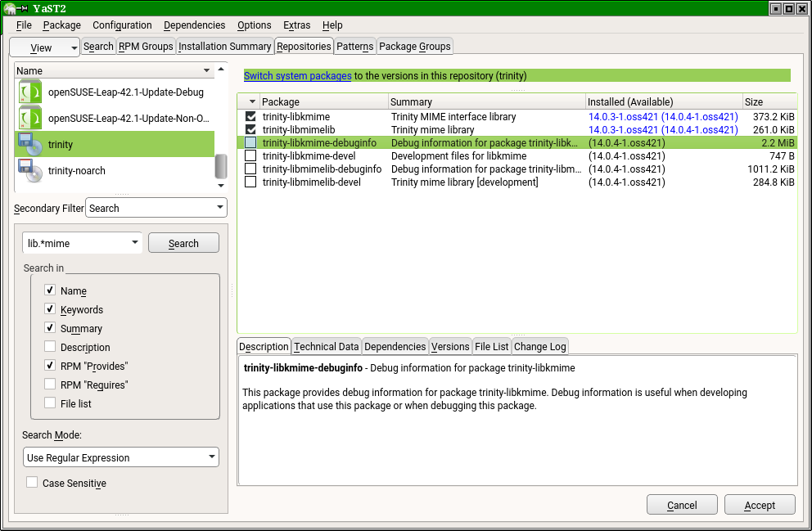Enable searching in Description
812x531 pixels.
50,346
